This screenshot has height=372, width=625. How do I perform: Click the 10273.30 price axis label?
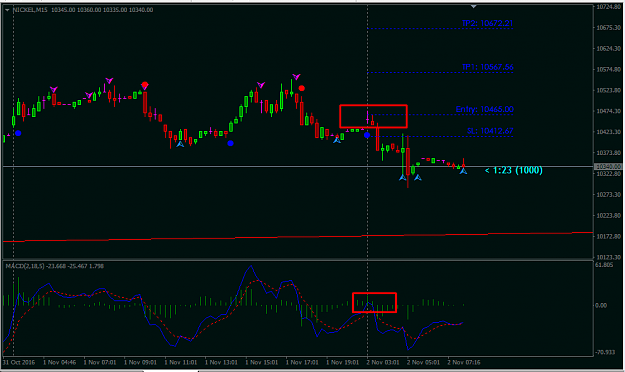pos(609,195)
